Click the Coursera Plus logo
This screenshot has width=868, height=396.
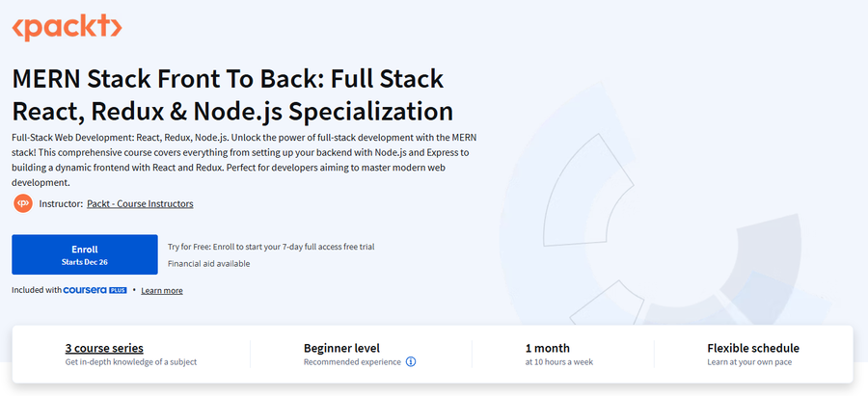coord(95,290)
